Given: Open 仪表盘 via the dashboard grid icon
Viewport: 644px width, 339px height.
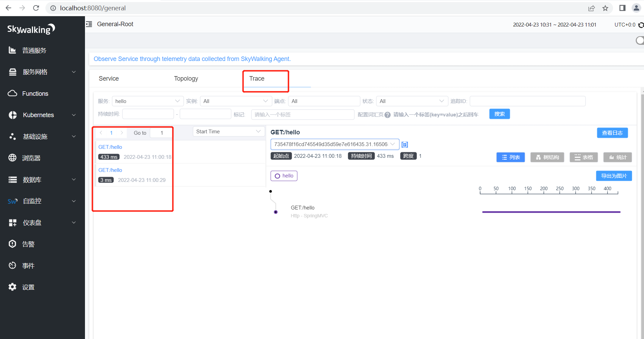Looking at the screenshot, I should (12, 222).
